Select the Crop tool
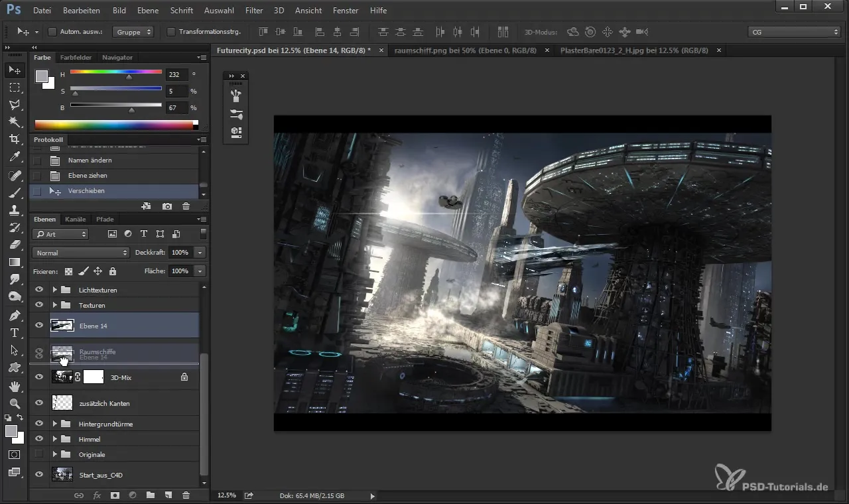The image size is (849, 504). (15, 139)
